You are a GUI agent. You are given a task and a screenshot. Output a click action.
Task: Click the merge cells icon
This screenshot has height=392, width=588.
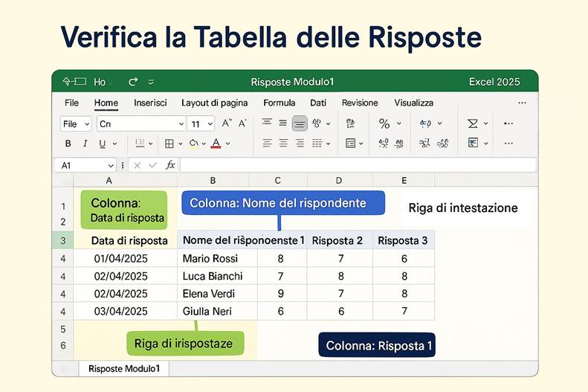pyautogui.click(x=350, y=144)
